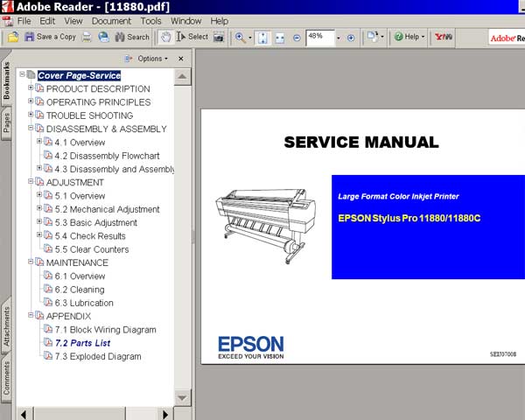The width and height of the screenshot is (525, 420).
Task: Switch to the Attachments side tab
Action: pos(6,326)
